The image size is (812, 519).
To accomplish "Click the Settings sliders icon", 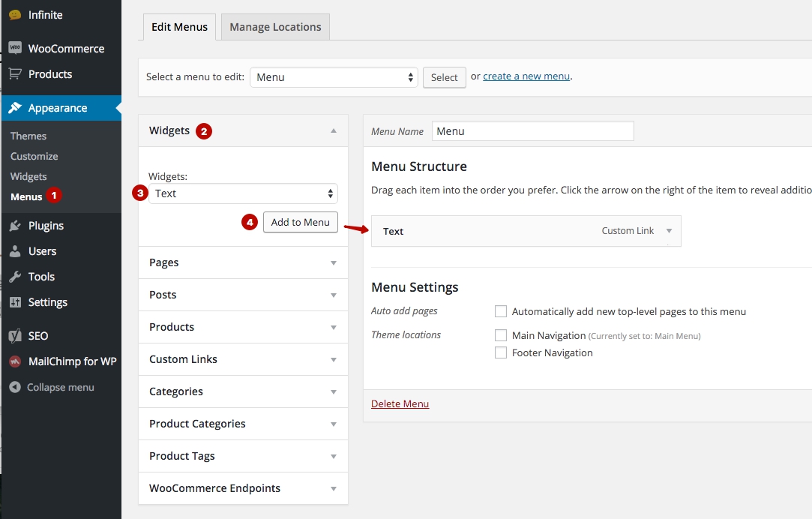I will click(x=15, y=302).
